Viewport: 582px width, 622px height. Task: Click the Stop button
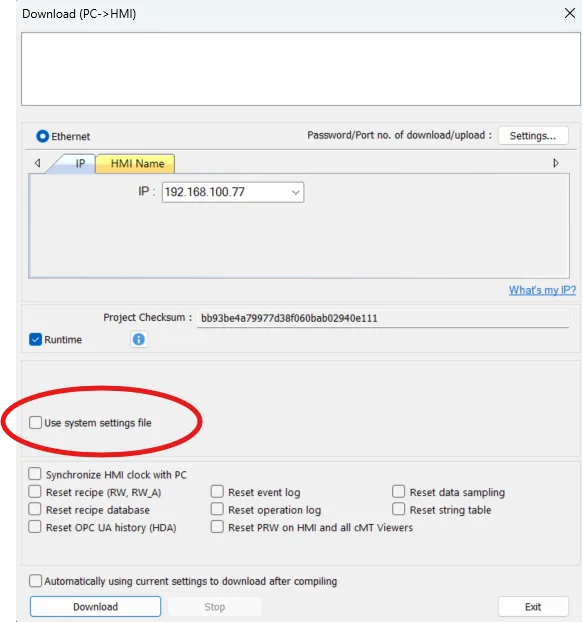(215, 607)
